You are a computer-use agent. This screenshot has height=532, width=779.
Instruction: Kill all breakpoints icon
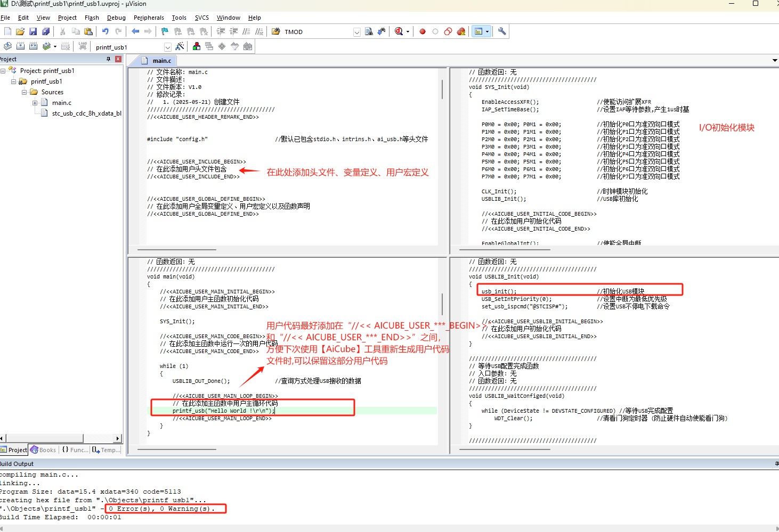pyautogui.click(x=461, y=31)
